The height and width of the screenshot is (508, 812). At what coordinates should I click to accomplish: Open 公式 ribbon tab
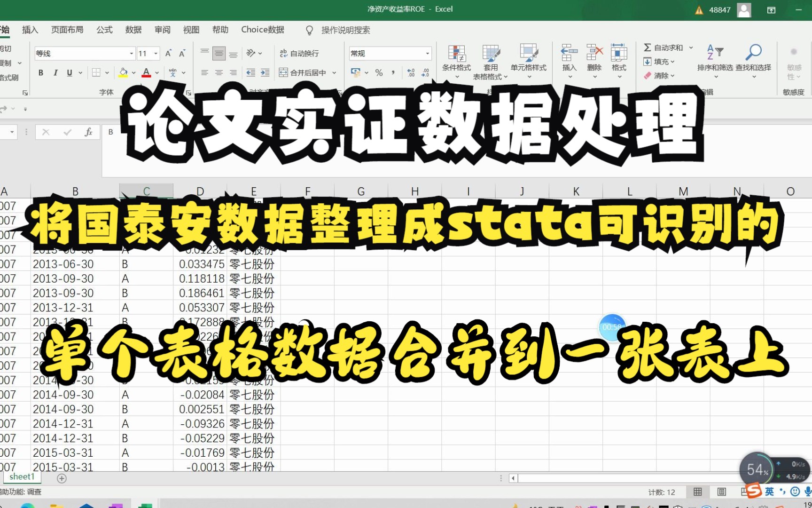click(x=104, y=30)
